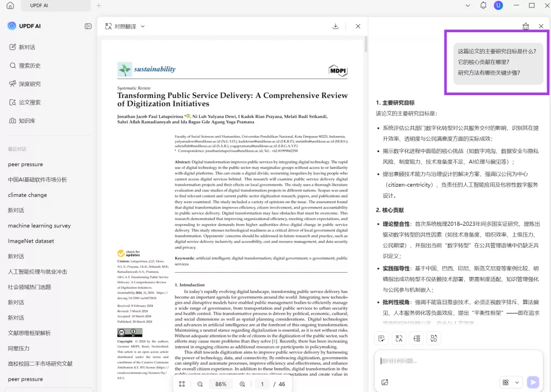551x392 pixels.
Task: Expand the tab list chevron in the title bar
Action: 468,6
